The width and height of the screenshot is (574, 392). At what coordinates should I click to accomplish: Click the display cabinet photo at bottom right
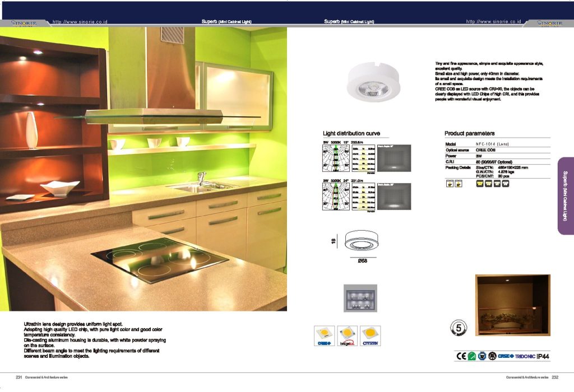point(512,305)
